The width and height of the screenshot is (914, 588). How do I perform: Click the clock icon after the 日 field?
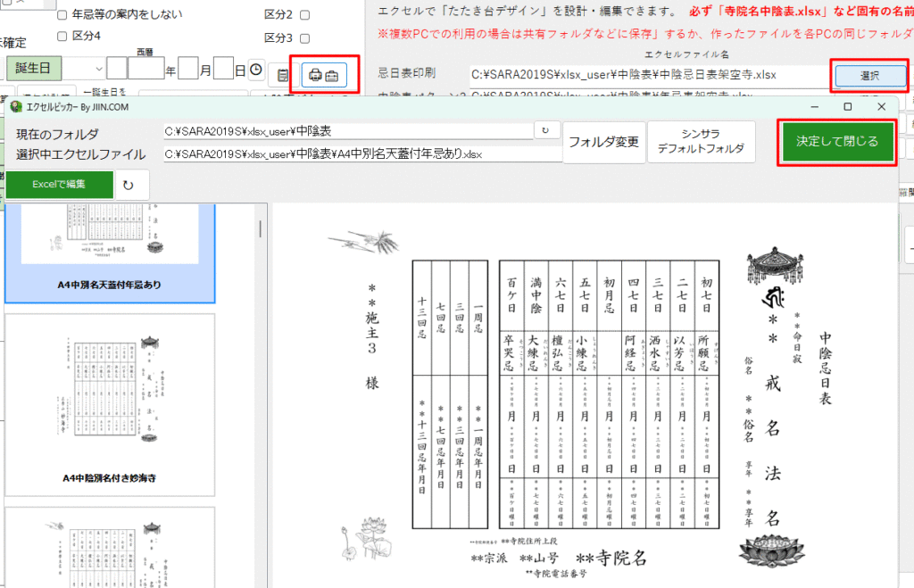(256, 70)
